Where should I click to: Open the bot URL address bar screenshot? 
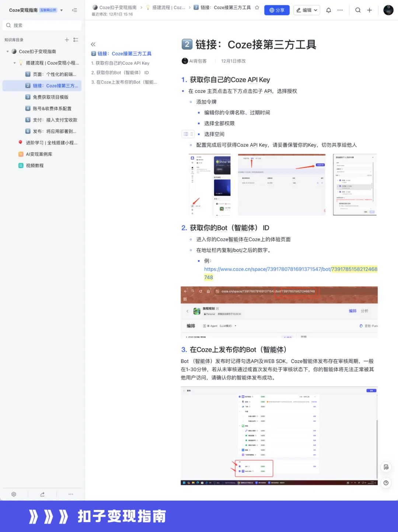click(x=279, y=312)
